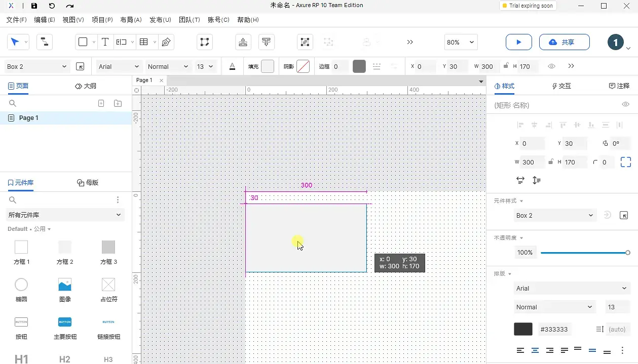Viewport: 638px width, 364px height.
Task: Apply horizontal center alignment in the style panel
Action: pyautogui.click(x=534, y=125)
